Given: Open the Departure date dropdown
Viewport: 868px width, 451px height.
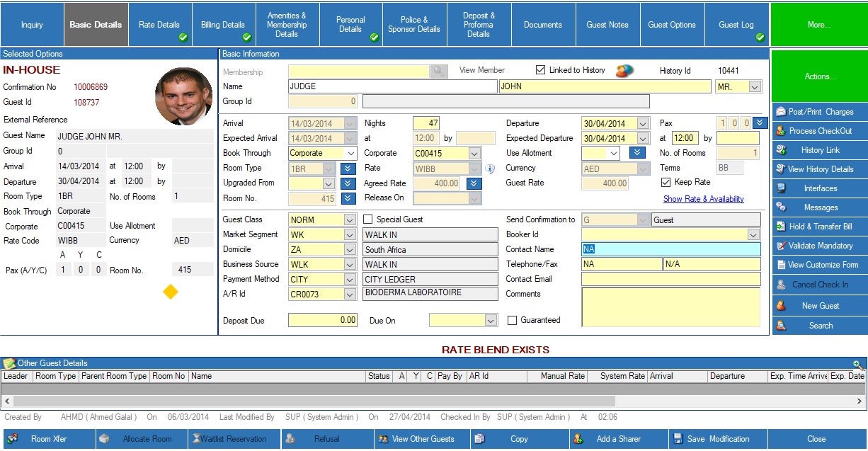Looking at the screenshot, I should point(642,123).
